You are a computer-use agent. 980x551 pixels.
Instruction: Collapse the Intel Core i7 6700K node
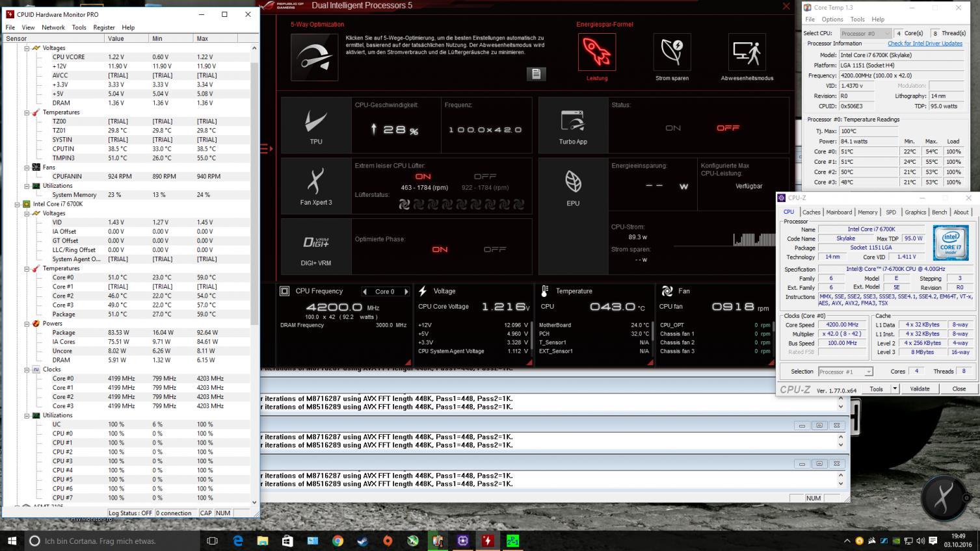coord(18,204)
